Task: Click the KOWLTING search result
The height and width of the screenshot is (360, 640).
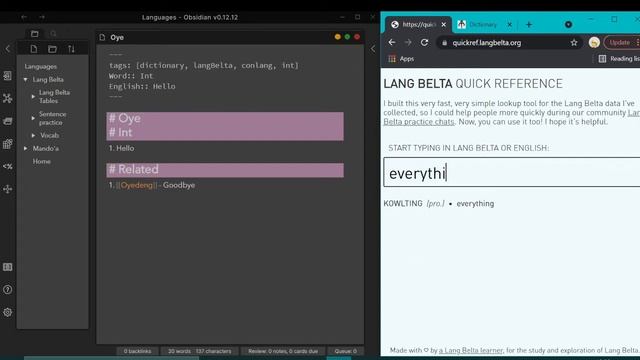Action: point(439,203)
